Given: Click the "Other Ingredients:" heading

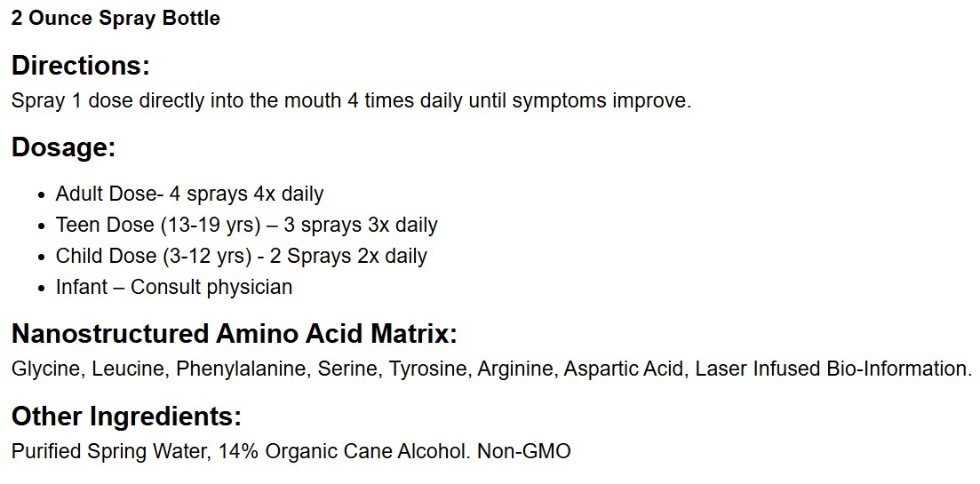Looking at the screenshot, I should (126, 417).
